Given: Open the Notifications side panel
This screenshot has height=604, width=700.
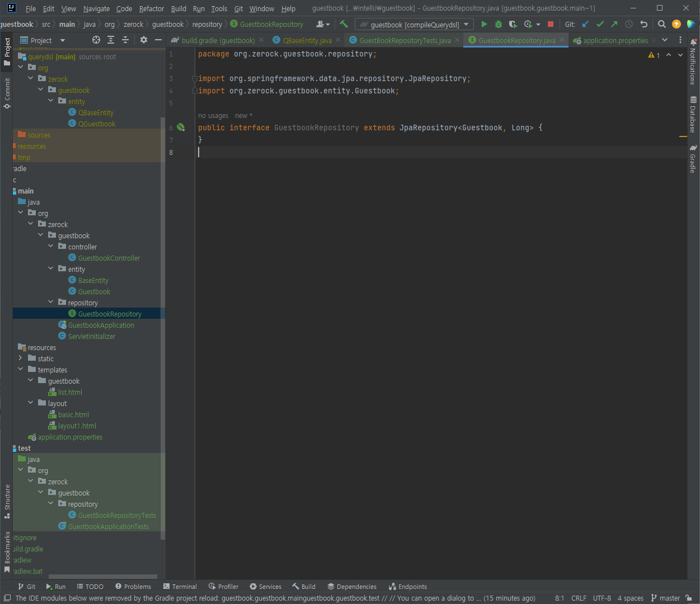Looking at the screenshot, I should pyautogui.click(x=693, y=62).
